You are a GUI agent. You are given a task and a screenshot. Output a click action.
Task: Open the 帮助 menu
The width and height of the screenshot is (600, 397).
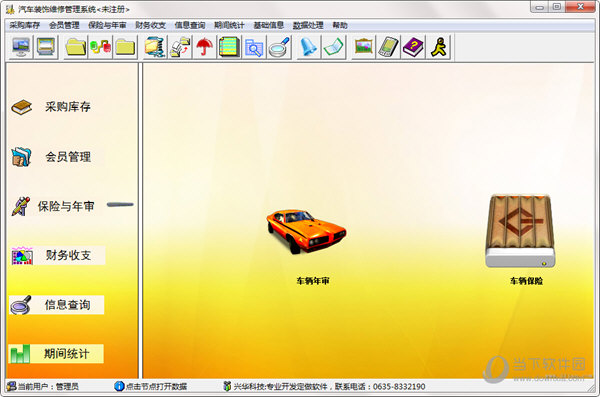click(x=340, y=25)
